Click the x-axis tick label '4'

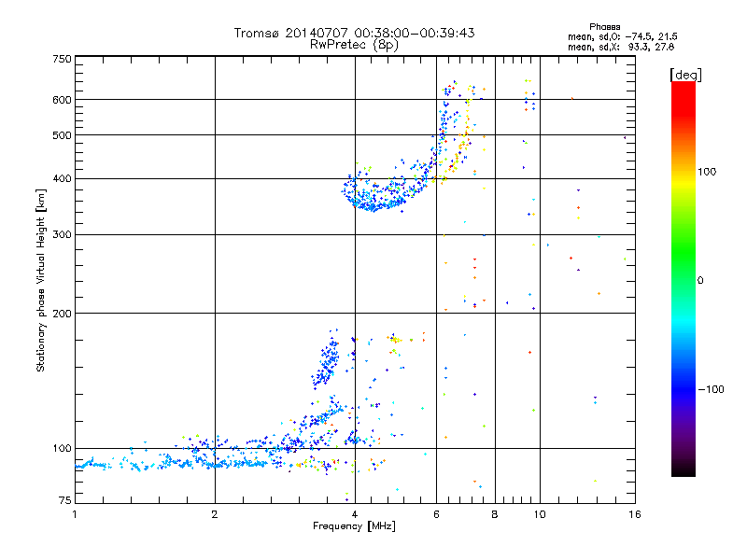[x=355, y=514]
